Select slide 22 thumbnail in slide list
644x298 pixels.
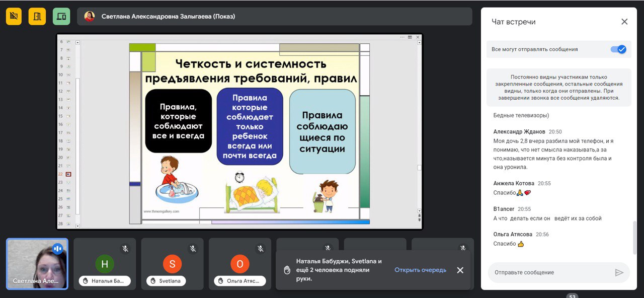(x=68, y=174)
